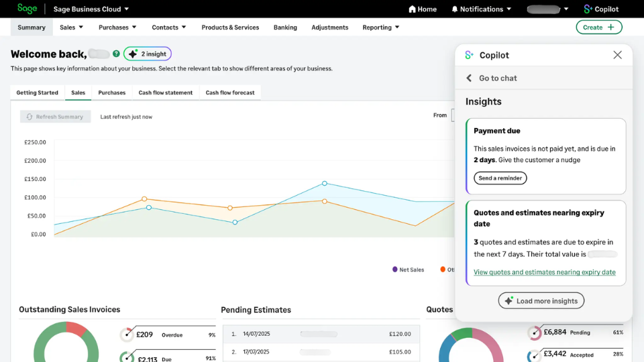Screen dimensions: 644x362
Task: Click the £6,884 Pending gauge icon
Action: click(x=535, y=333)
